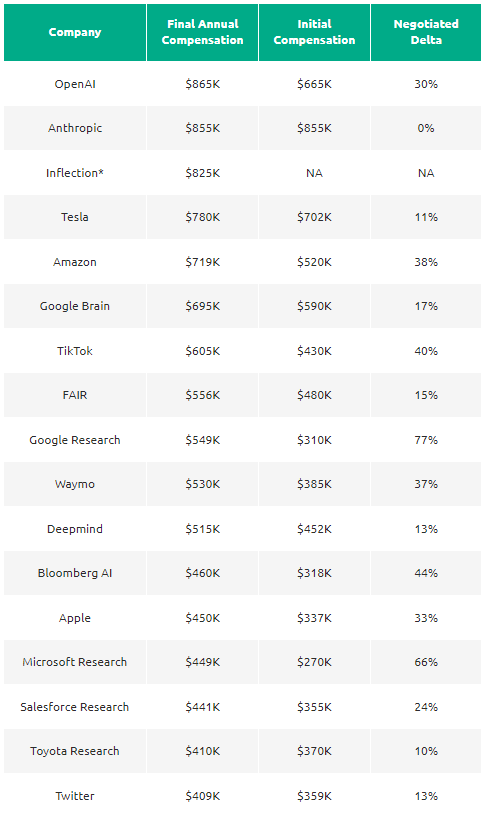This screenshot has height=817, width=481.
Task: Click Google Research's 77% delta value
Action: tap(426, 440)
